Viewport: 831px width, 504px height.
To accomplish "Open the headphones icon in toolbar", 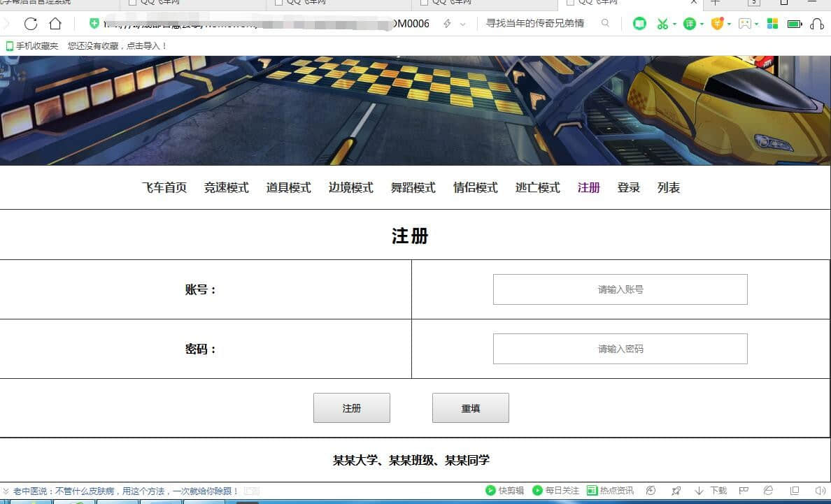I will pyautogui.click(x=816, y=24).
